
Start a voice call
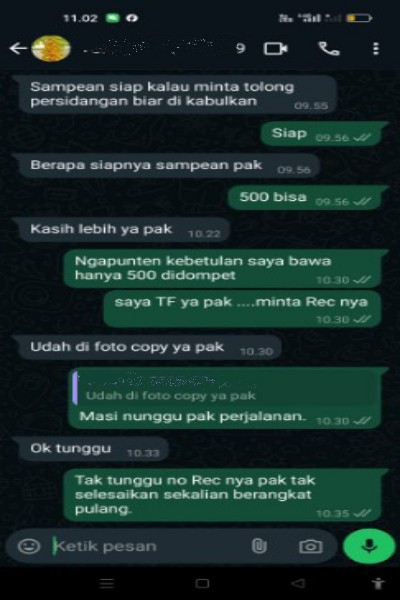[329, 49]
